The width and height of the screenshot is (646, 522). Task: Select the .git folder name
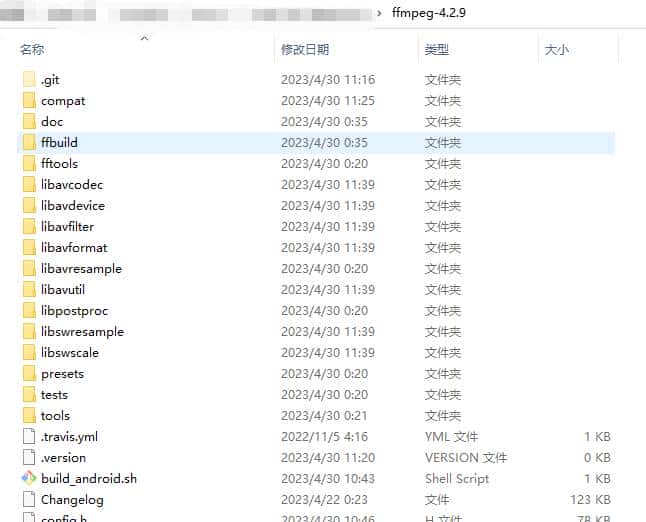point(50,80)
